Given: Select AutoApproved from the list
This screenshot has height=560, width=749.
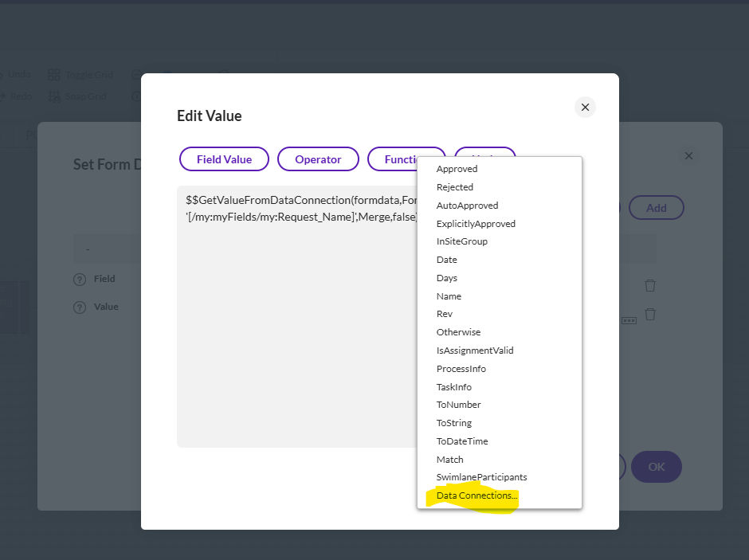Looking at the screenshot, I should (x=467, y=206).
